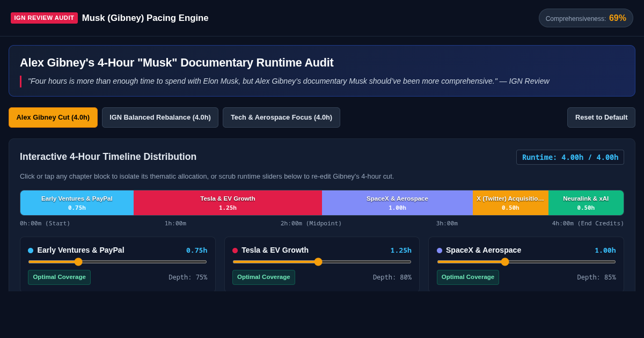This screenshot has width=644, height=338.
Task: Click the 2h:00m (Midpoint) timeline label
Action: click(311, 224)
